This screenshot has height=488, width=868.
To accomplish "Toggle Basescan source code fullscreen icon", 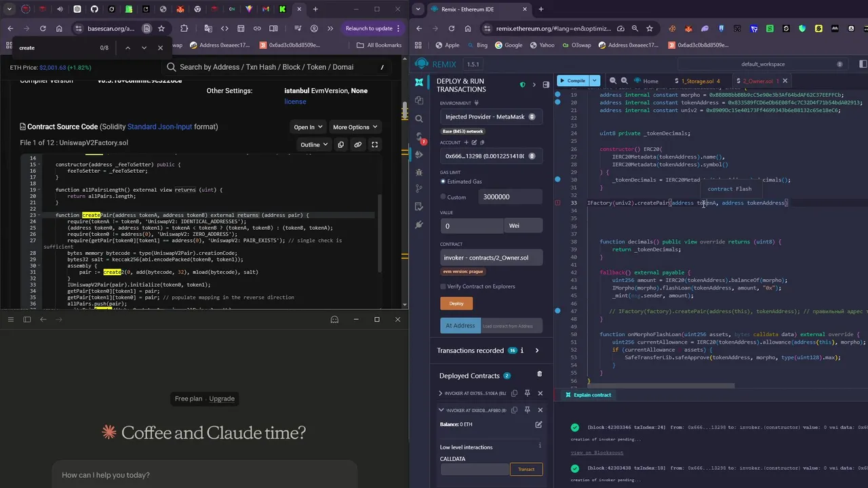I will (374, 144).
